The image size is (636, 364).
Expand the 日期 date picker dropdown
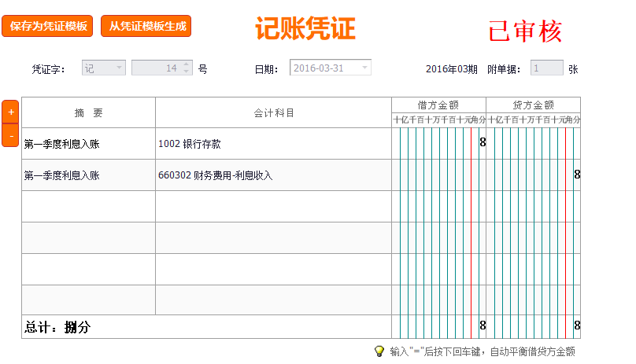364,68
